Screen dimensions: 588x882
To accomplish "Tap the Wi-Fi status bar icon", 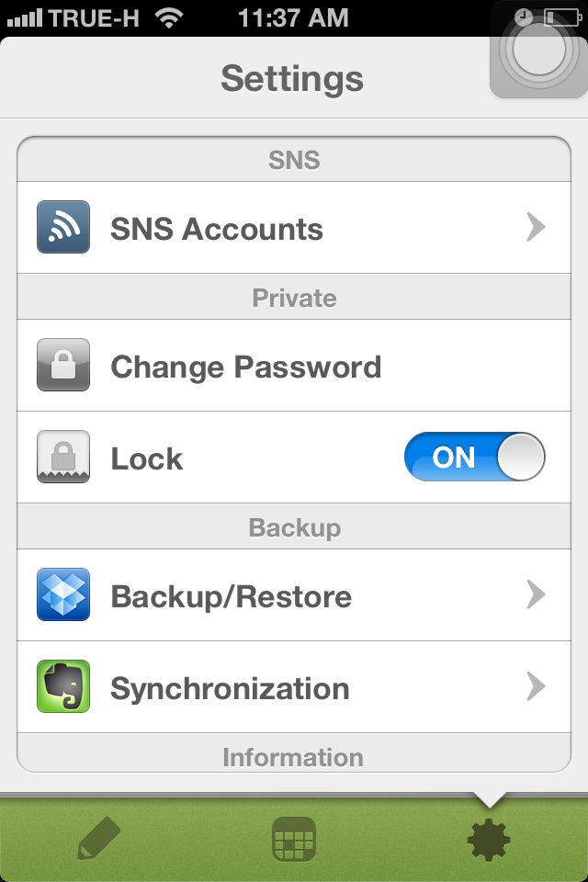I will [x=169, y=17].
